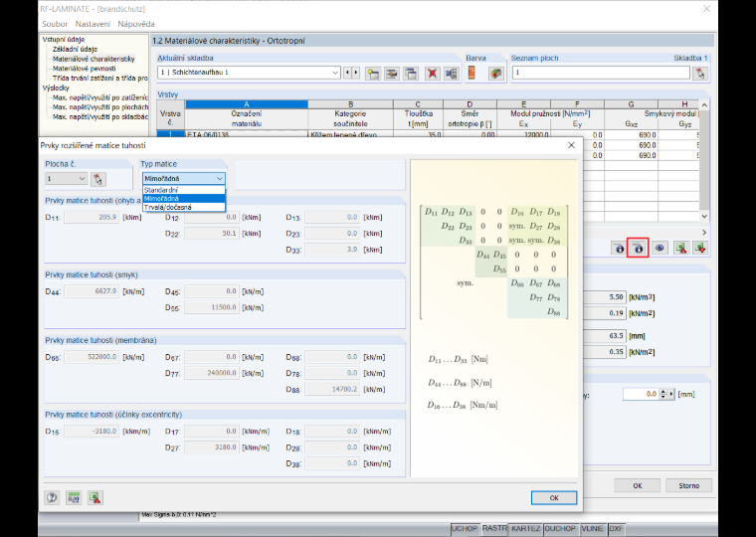Select Materiálové pevnosti in the tree
Image resolution: width=756 pixels, height=537 pixels.
[x=85, y=69]
